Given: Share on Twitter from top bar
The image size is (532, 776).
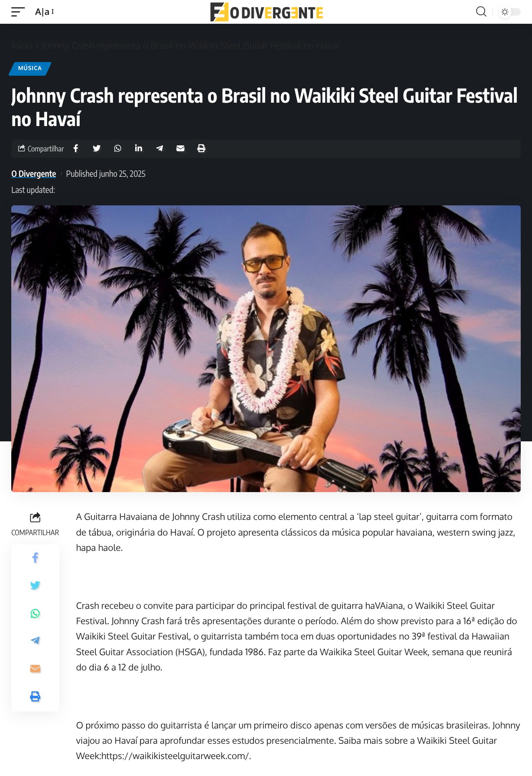Looking at the screenshot, I should (x=97, y=149).
